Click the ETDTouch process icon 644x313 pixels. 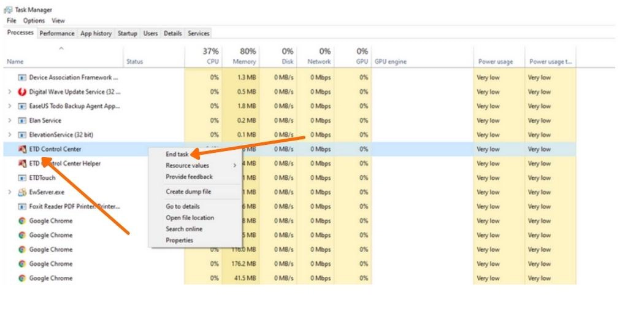pos(23,178)
